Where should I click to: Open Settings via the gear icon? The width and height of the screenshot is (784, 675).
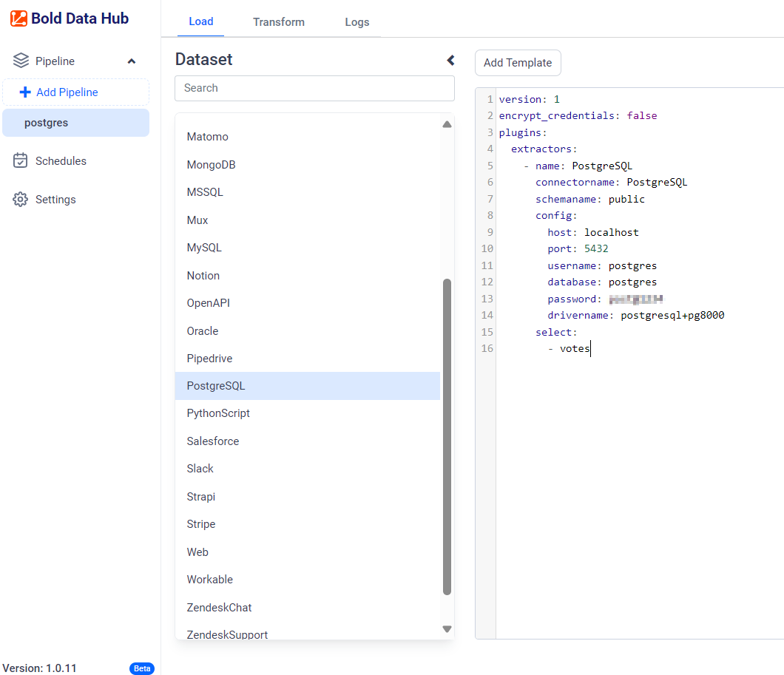point(21,199)
